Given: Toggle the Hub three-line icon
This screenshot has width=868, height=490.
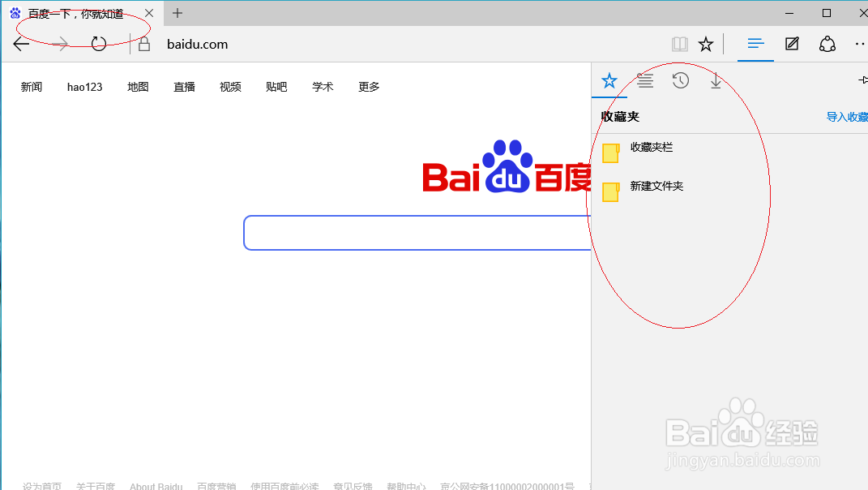Looking at the screenshot, I should tap(755, 43).
